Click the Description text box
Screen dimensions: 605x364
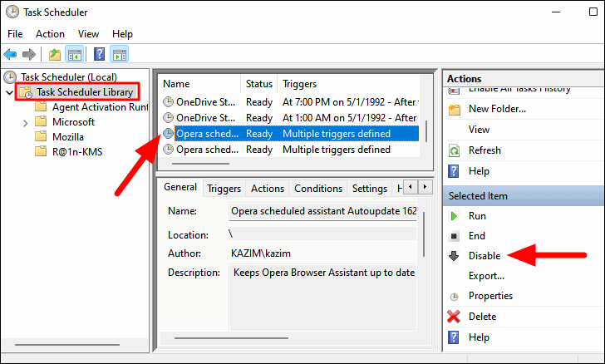[x=323, y=298]
